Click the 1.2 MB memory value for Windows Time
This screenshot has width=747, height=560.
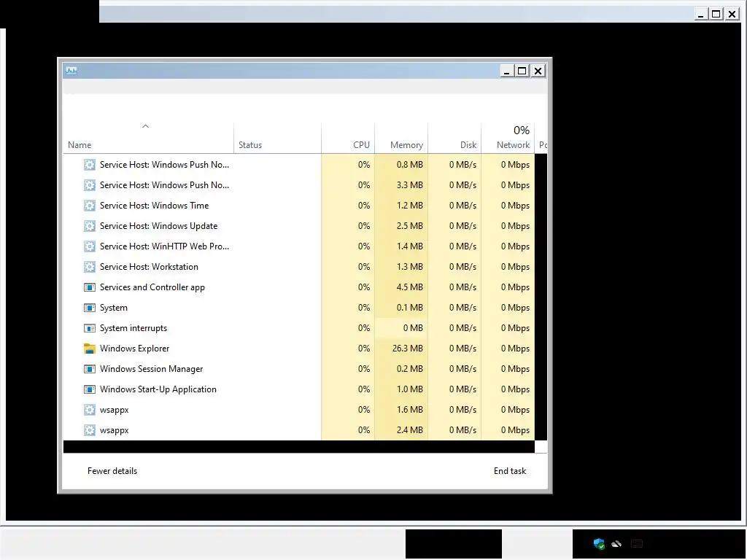tap(410, 206)
